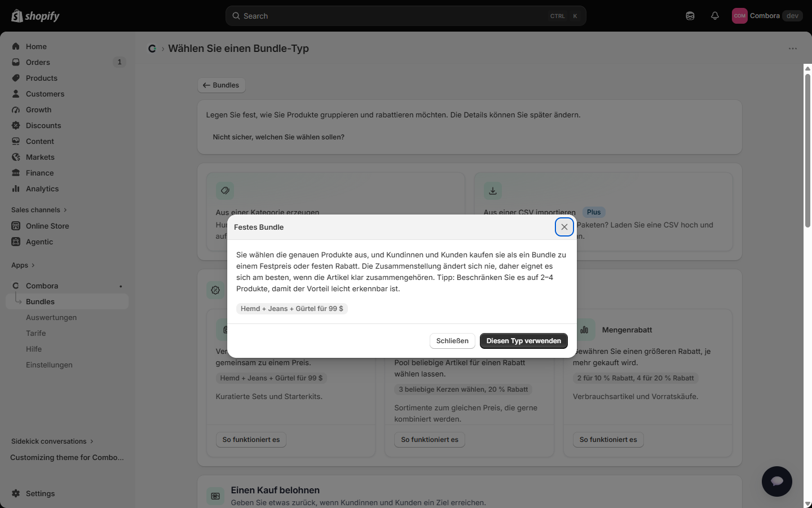Open the notifications bell
The width and height of the screenshot is (812, 508).
(715, 16)
